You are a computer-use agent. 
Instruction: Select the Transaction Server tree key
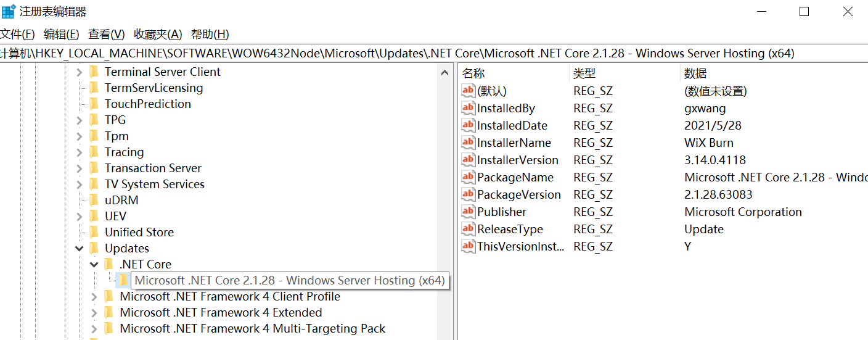tap(153, 168)
